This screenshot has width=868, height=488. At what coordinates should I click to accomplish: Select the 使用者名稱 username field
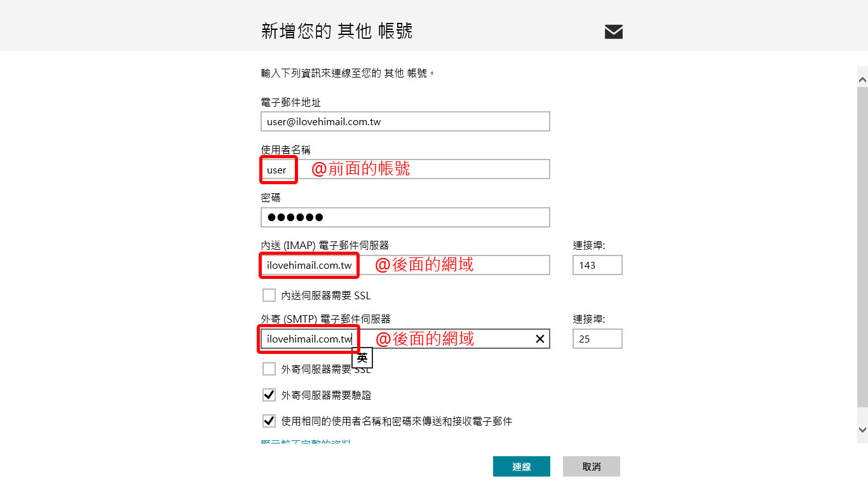point(405,170)
